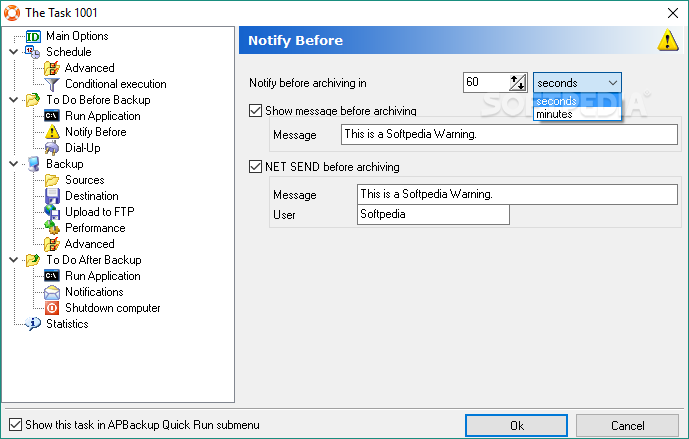Click the Sources folder icon

click(x=52, y=180)
